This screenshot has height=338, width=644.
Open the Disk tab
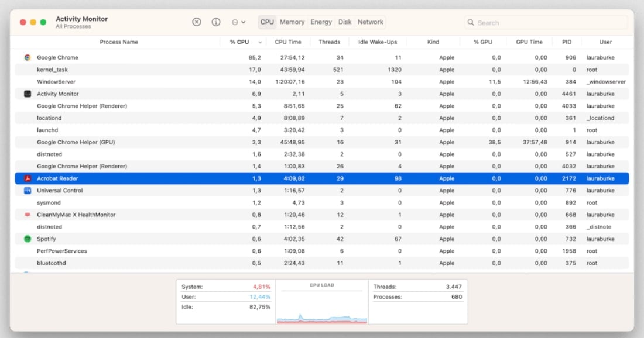click(x=345, y=22)
